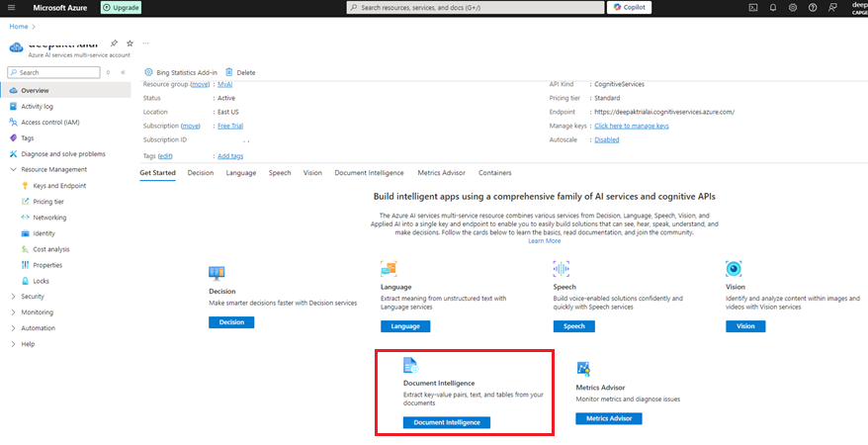Open portal settings gear
Image resolution: width=868 pixels, height=445 pixels.
click(x=793, y=8)
